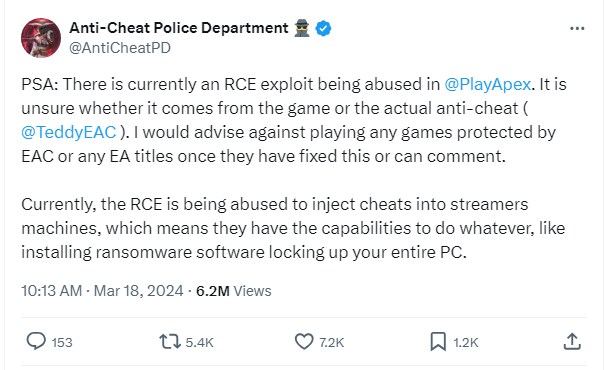Click the blue verified badge
This screenshot has width=605, height=370.
(x=323, y=28)
